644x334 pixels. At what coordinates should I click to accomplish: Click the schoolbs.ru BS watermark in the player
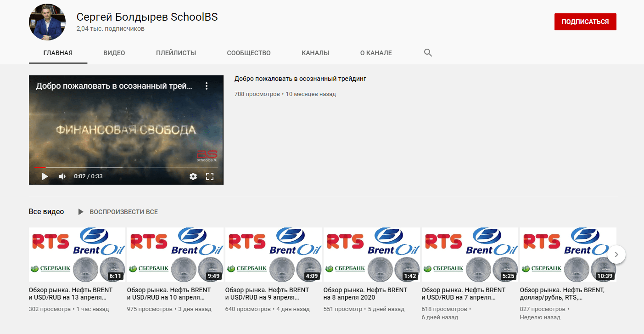coord(207,156)
